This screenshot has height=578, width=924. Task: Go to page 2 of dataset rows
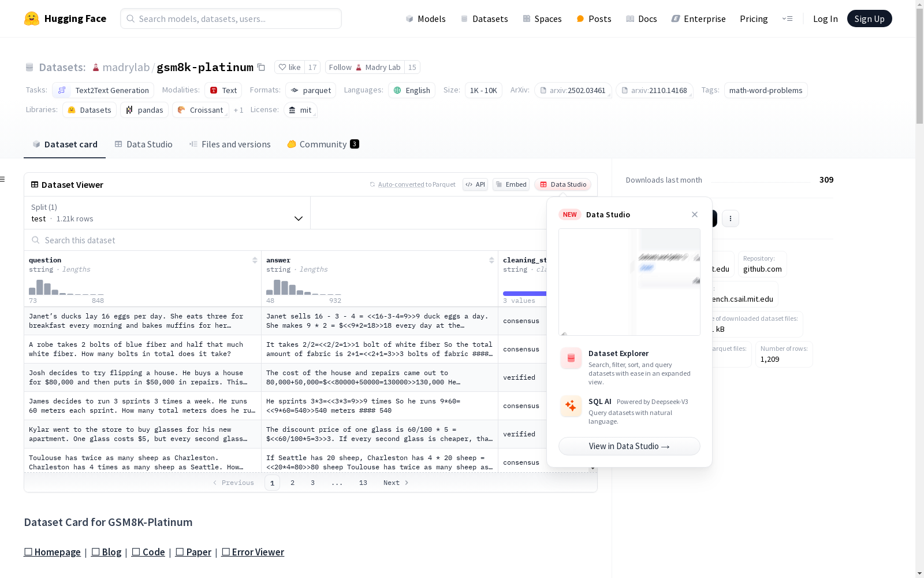292,483
